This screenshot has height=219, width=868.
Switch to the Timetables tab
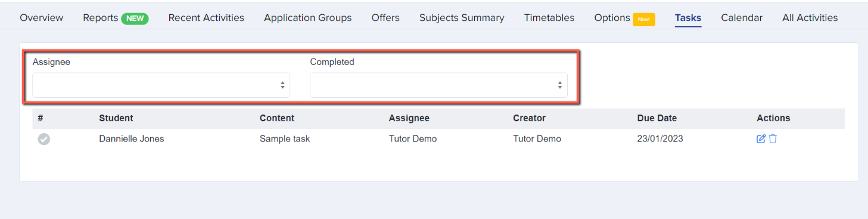pyautogui.click(x=549, y=18)
